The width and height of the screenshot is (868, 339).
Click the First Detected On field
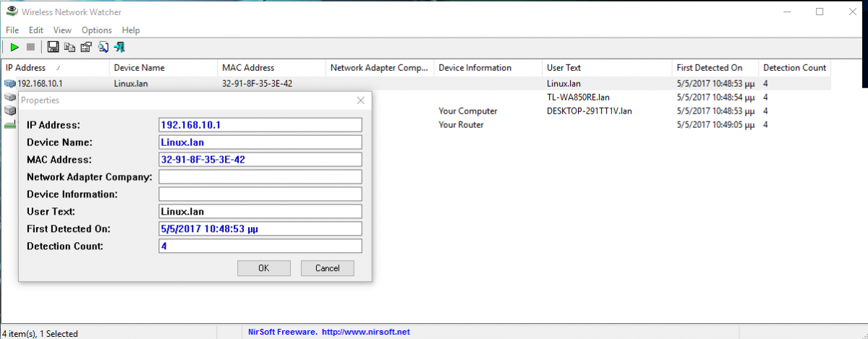(260, 229)
